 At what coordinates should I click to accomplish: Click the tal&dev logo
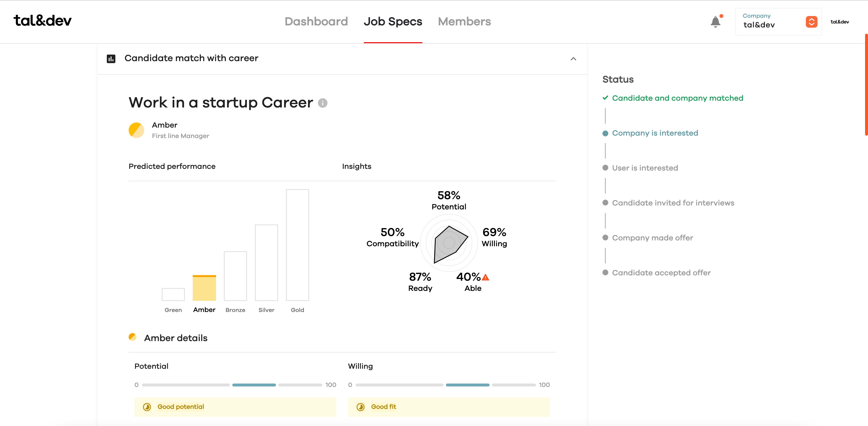(x=42, y=21)
